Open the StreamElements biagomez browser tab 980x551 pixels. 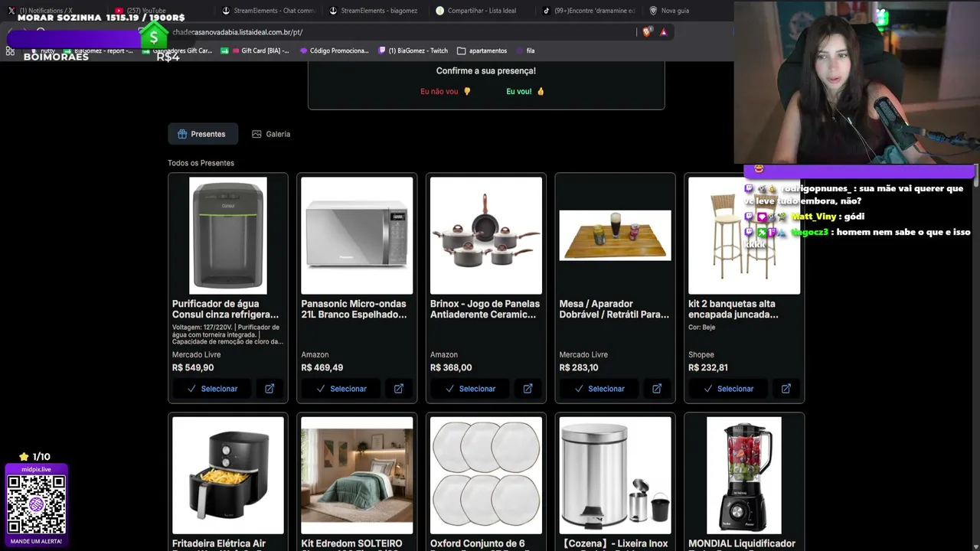[x=375, y=11]
